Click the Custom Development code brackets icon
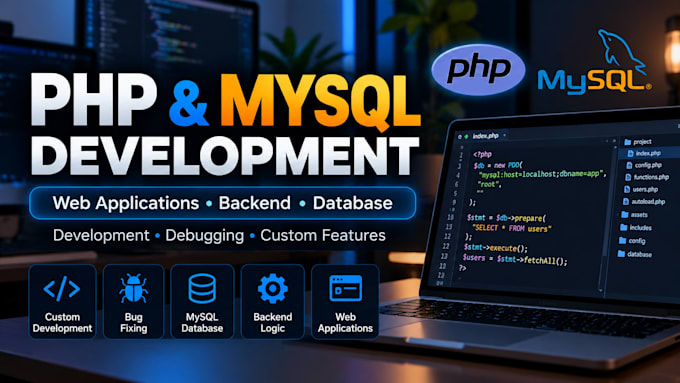The image size is (680, 383). tap(62, 289)
